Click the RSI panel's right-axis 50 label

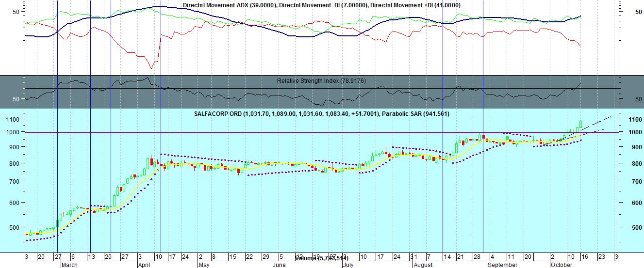coord(638,99)
